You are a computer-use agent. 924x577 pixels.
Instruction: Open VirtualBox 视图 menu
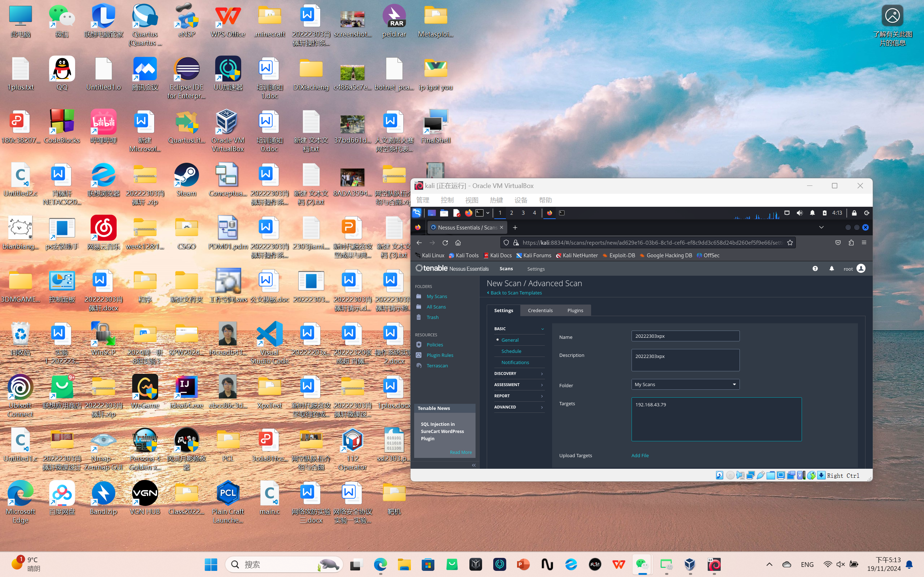coord(472,200)
